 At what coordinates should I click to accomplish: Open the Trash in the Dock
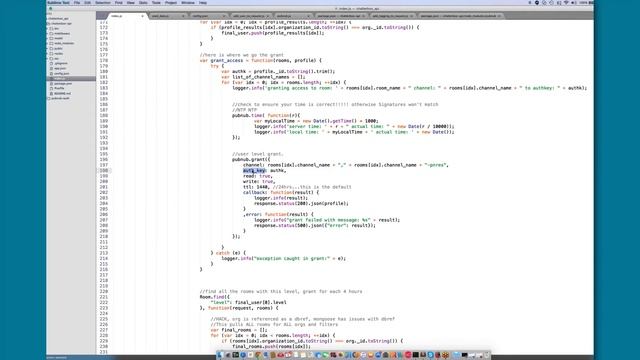coord(486,355)
